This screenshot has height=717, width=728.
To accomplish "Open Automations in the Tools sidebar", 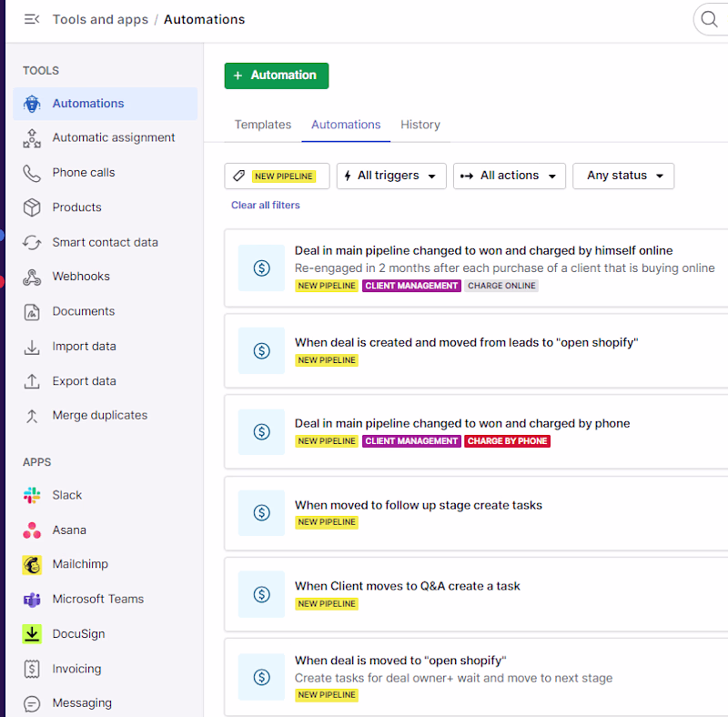I will tap(106, 103).
